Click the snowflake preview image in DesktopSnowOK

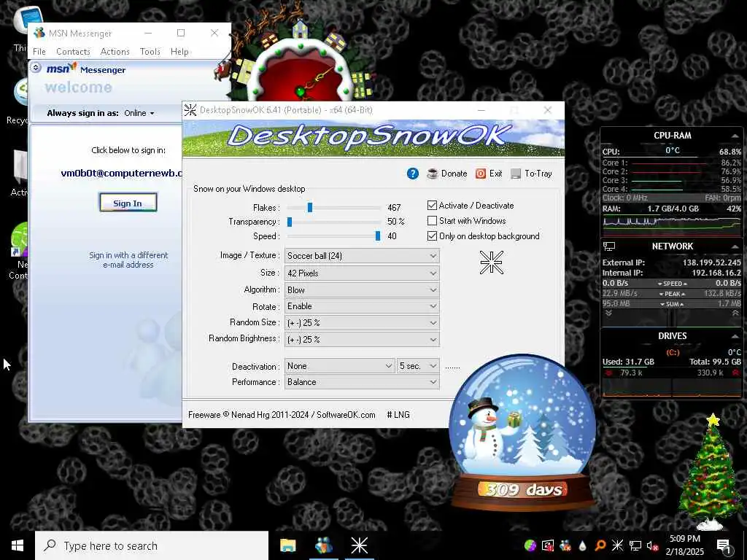pos(491,262)
